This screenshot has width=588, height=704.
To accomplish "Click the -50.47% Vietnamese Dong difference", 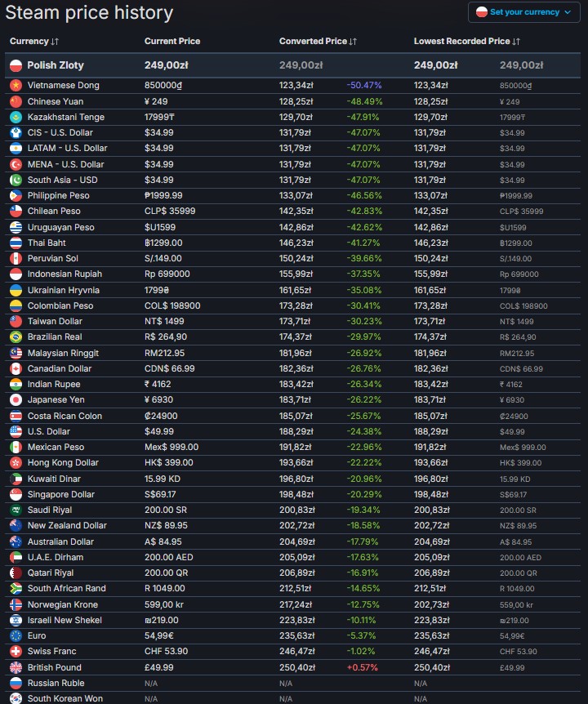I will 364,86.
